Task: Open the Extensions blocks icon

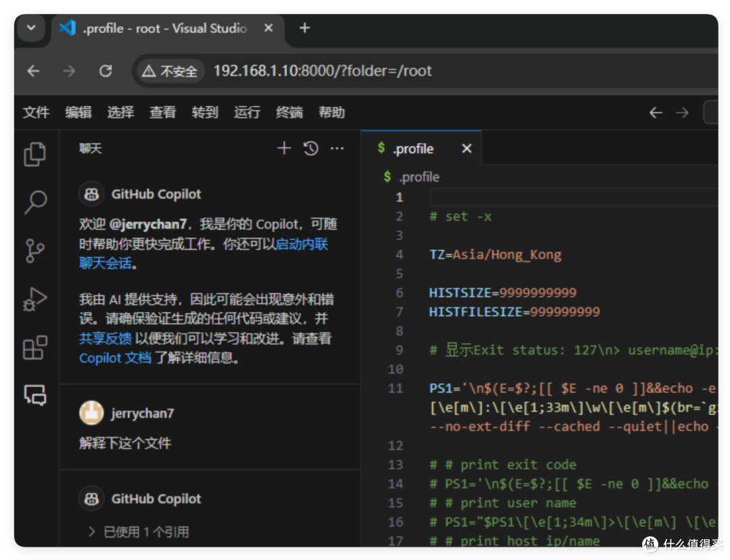Action: click(x=35, y=348)
